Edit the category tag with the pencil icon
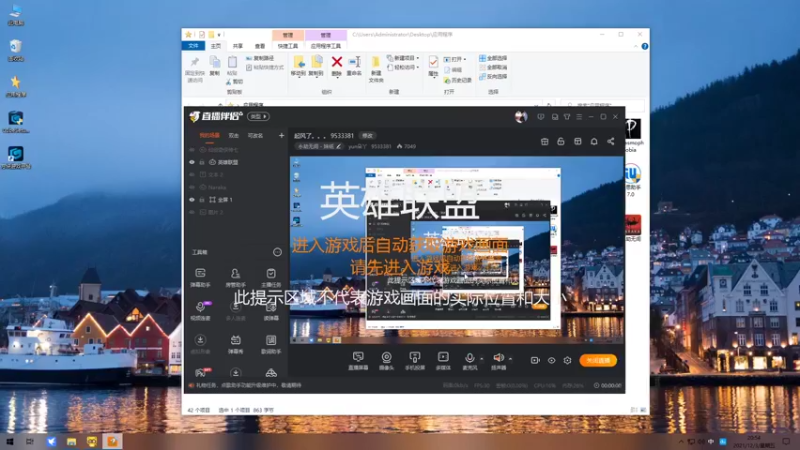Image resolution: width=800 pixels, height=450 pixels. pos(338,146)
